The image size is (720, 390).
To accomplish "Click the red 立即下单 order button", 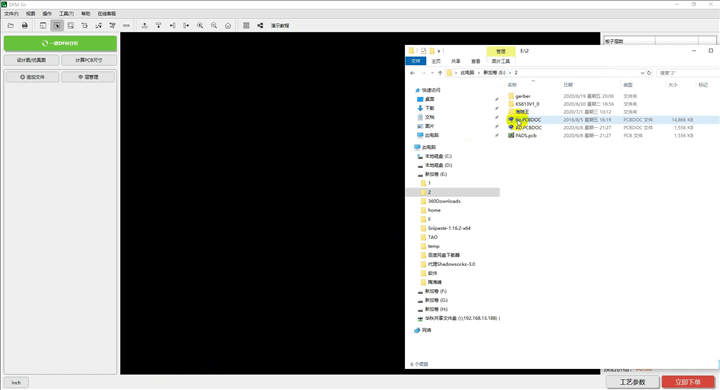I will [688, 382].
